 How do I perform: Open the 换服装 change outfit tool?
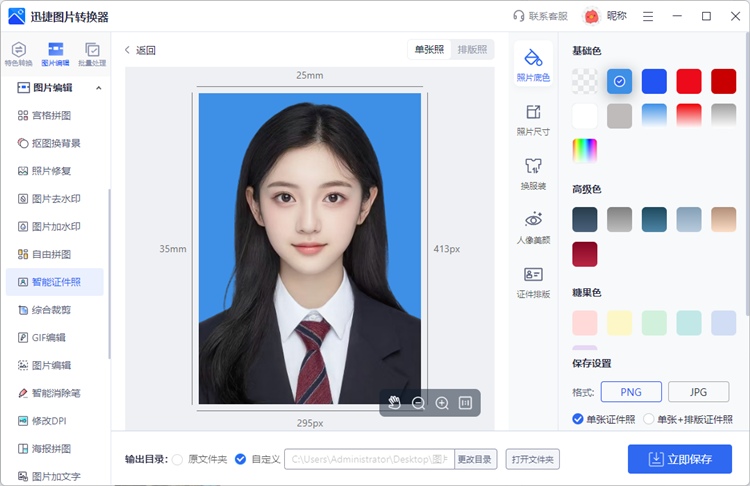533,172
